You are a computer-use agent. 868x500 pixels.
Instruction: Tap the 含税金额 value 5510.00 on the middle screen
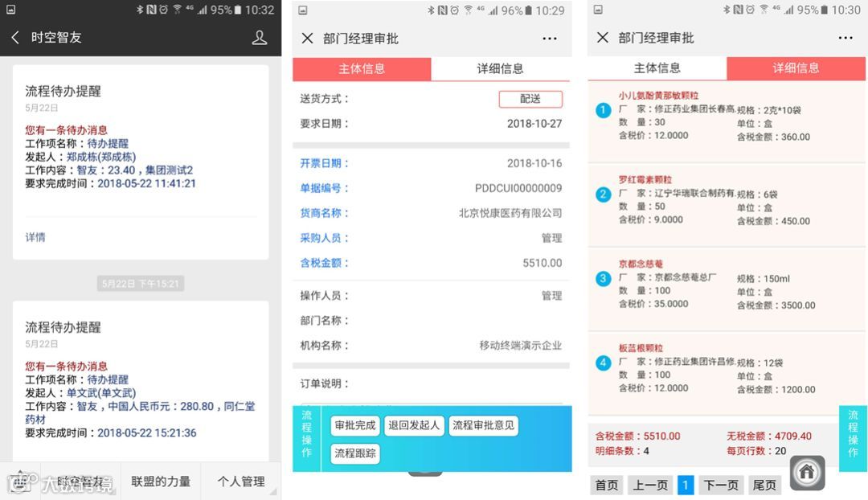tap(542, 263)
